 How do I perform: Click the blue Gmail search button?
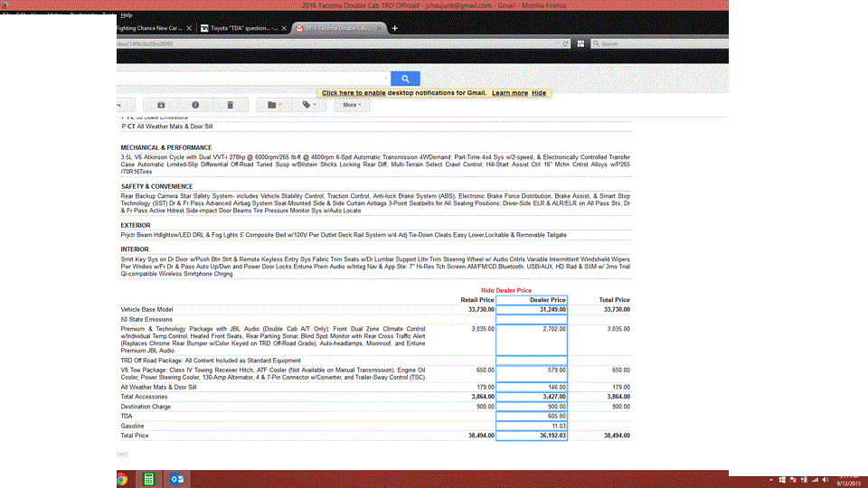coord(405,79)
